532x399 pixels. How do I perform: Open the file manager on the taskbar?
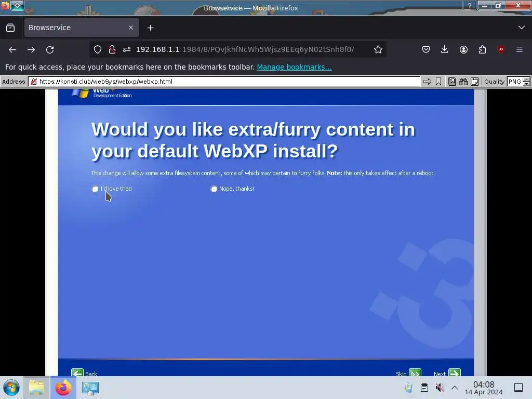(36, 388)
